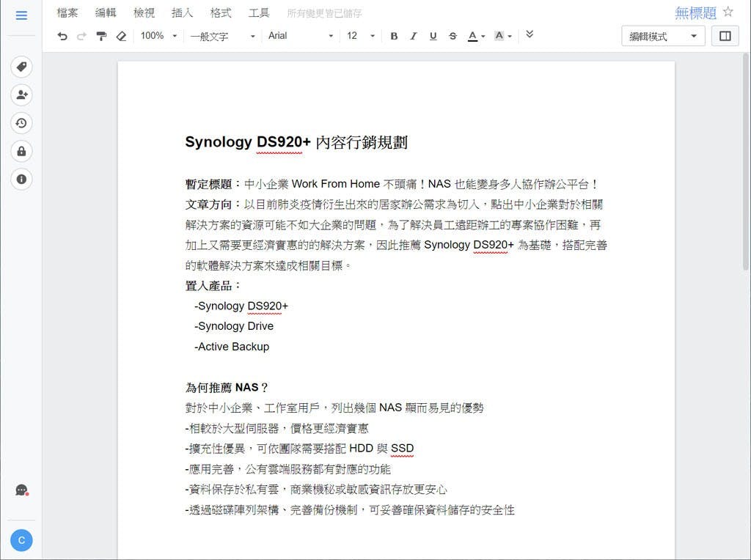Open the 檔案 menu
Screen dimensions: 751x560
point(67,12)
